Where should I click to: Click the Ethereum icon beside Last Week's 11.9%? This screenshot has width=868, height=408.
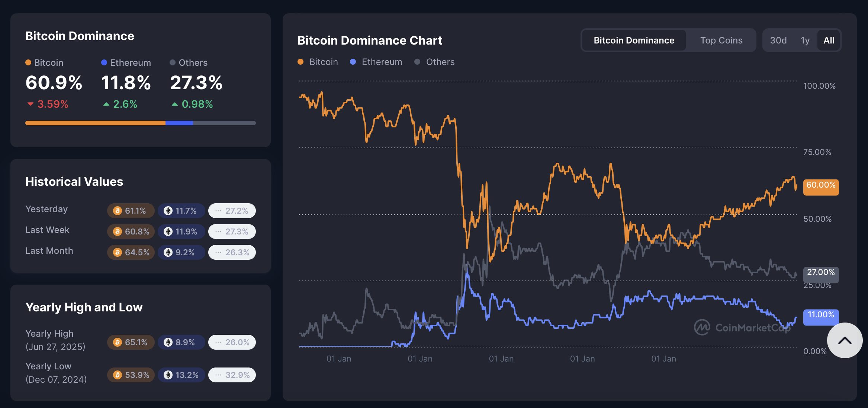point(168,231)
